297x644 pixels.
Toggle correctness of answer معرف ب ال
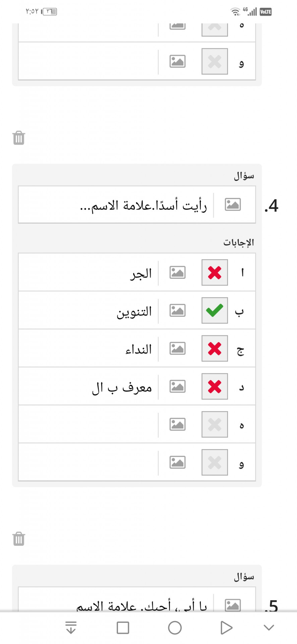215,386
